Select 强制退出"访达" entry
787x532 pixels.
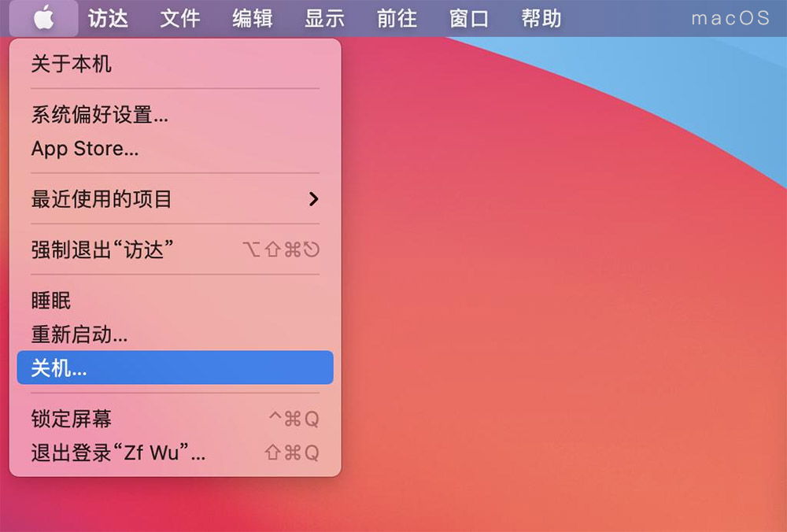(176, 249)
